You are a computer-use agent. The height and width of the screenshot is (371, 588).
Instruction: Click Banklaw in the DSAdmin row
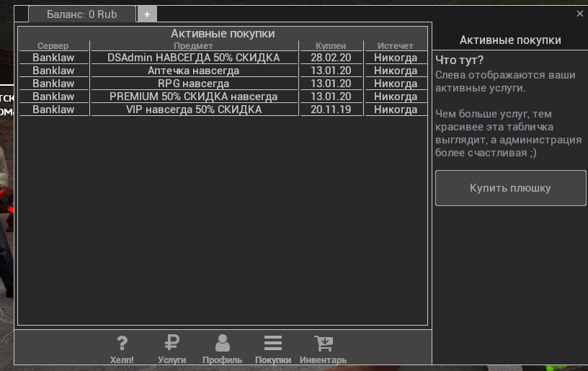tap(53, 58)
